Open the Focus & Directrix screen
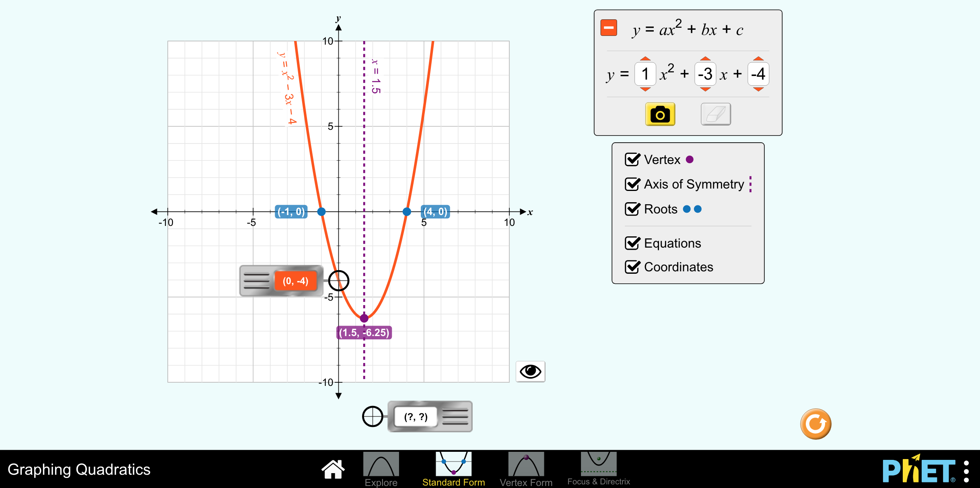This screenshot has width=980, height=488. 598,468
